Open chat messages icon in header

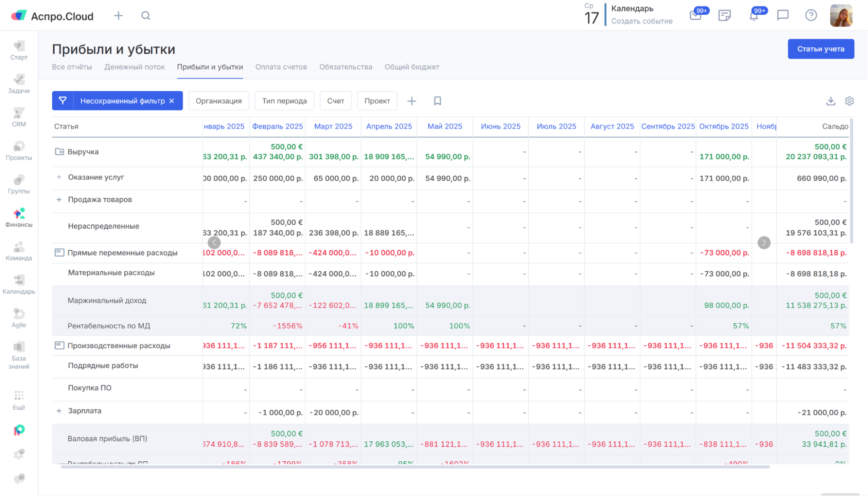point(782,16)
